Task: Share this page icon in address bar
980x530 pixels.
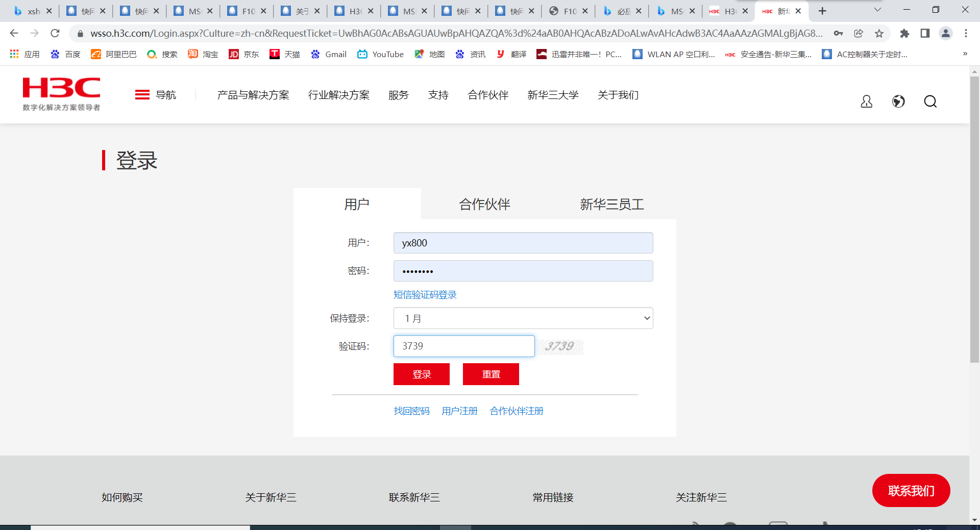Action: point(859,33)
